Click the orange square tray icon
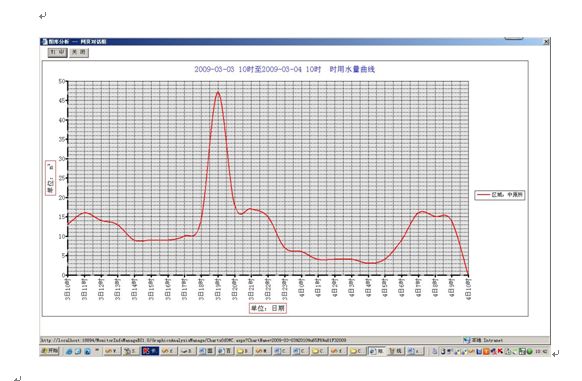The image size is (582, 381). [x=486, y=351]
